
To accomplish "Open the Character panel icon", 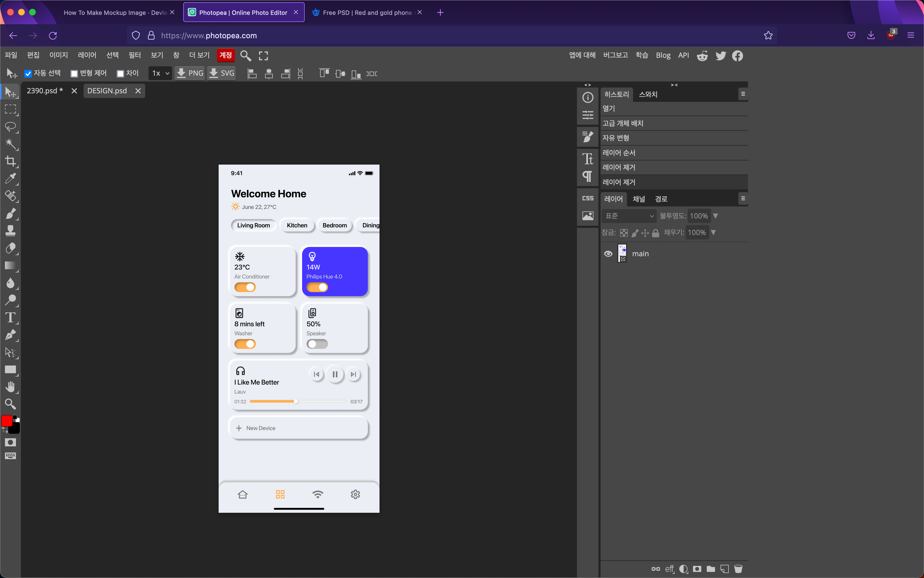I will pos(588,158).
